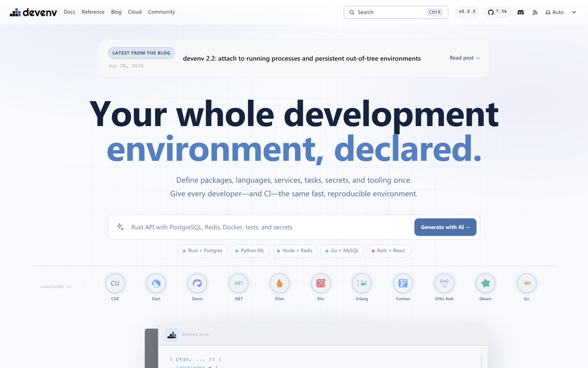Click the Ctrl K shortcut hint
588x368 pixels.
(x=435, y=12)
